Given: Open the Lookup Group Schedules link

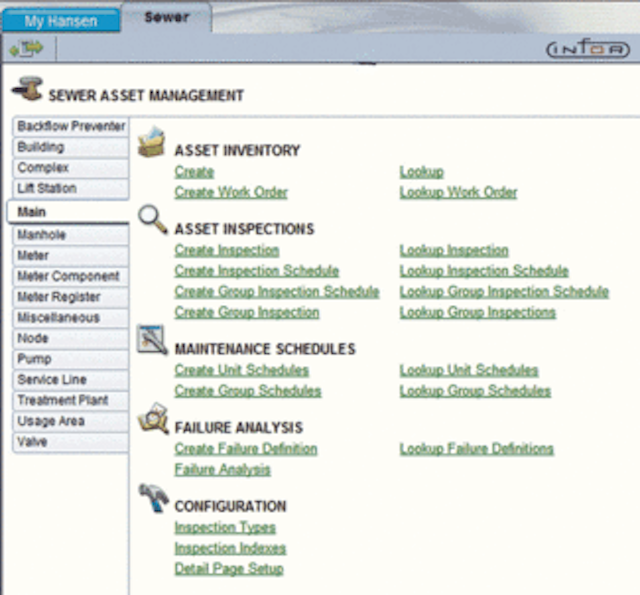Looking at the screenshot, I should tap(476, 391).
